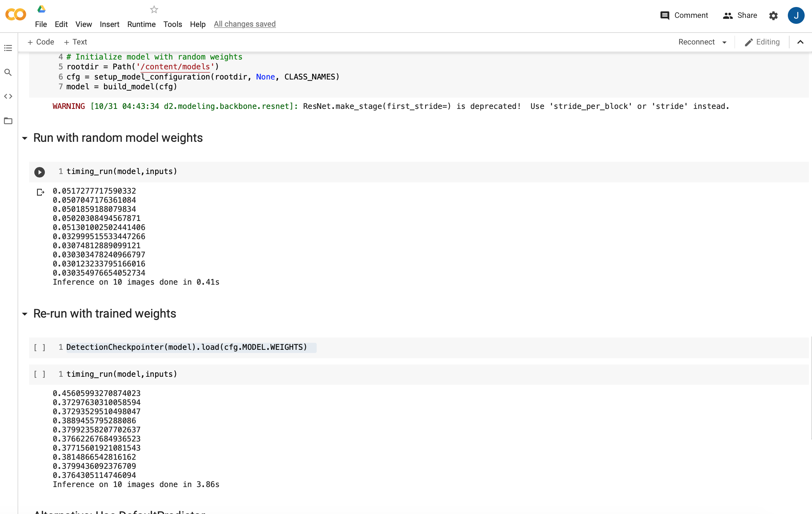Open the Files browser in sidebar
812x514 pixels.
(x=8, y=121)
